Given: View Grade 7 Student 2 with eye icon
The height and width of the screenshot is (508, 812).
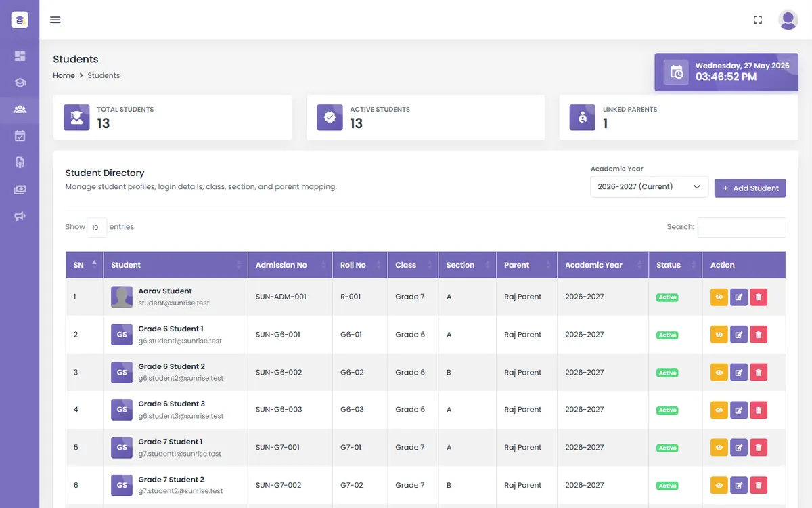Looking at the screenshot, I should (x=719, y=485).
